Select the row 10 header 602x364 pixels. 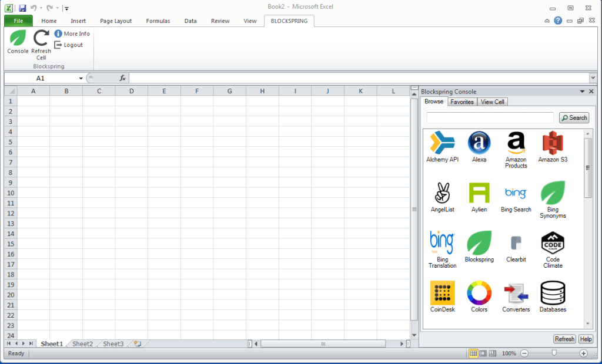11,193
